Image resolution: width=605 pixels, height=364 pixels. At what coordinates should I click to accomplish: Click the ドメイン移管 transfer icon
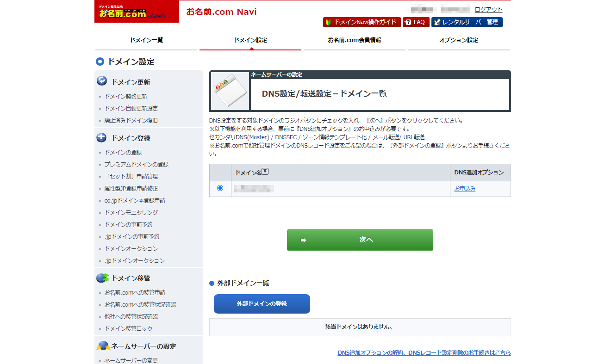[x=102, y=278]
